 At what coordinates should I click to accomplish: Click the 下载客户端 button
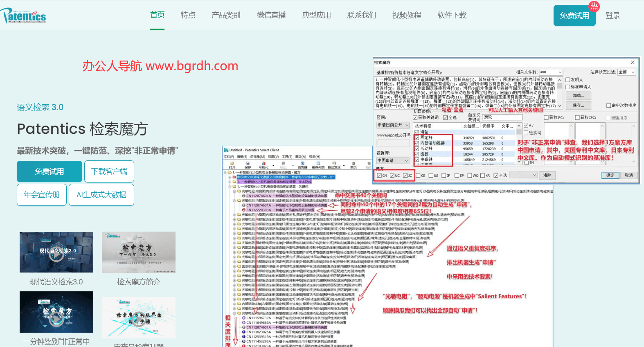[109, 171]
